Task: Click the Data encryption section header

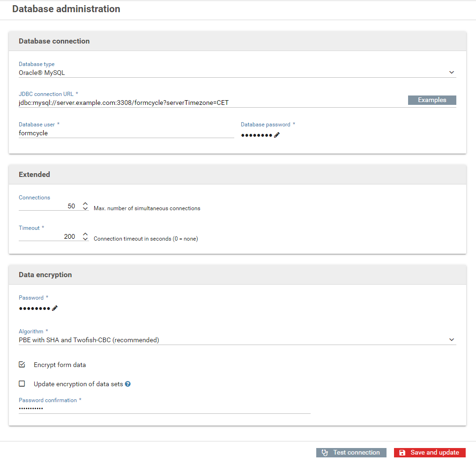Action: click(x=45, y=275)
